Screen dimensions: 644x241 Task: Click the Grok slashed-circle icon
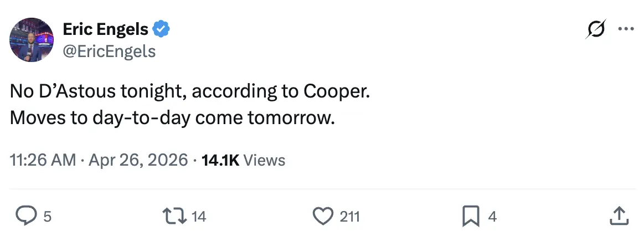(595, 29)
